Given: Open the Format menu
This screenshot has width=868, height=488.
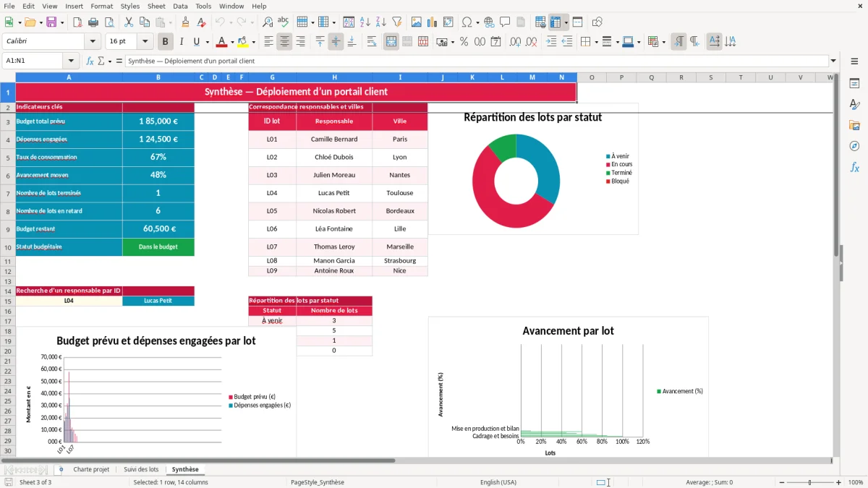Looking at the screenshot, I should [101, 6].
